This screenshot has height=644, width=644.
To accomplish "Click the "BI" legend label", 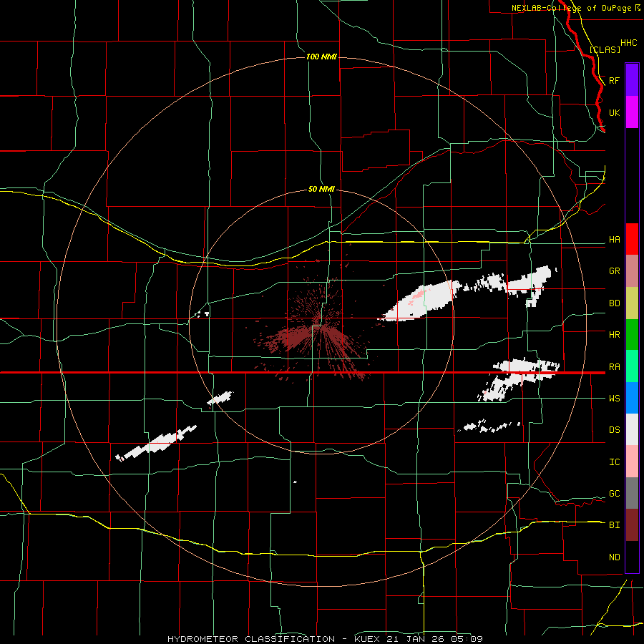I will [614, 525].
